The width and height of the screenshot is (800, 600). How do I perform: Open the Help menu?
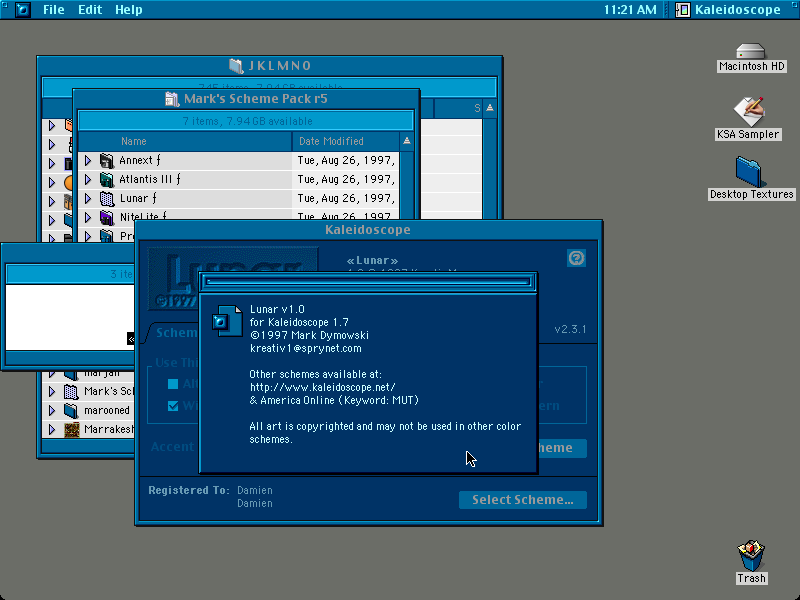point(129,10)
